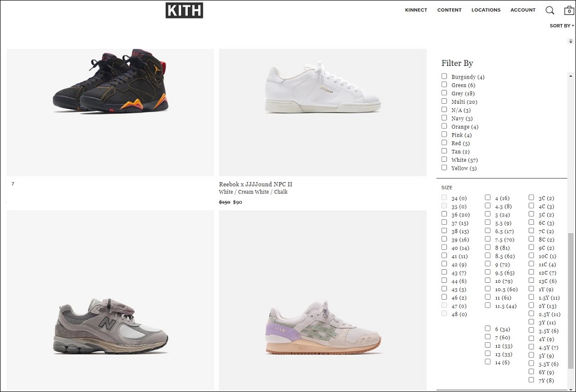The height and width of the screenshot is (392, 576).
Task: Click the page scrollbar down arrow
Action: pyautogui.click(x=571, y=389)
